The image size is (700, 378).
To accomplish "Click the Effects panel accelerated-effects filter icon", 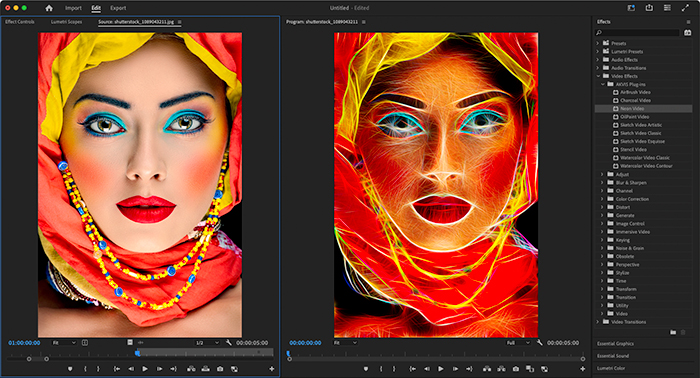I will pos(688,33).
